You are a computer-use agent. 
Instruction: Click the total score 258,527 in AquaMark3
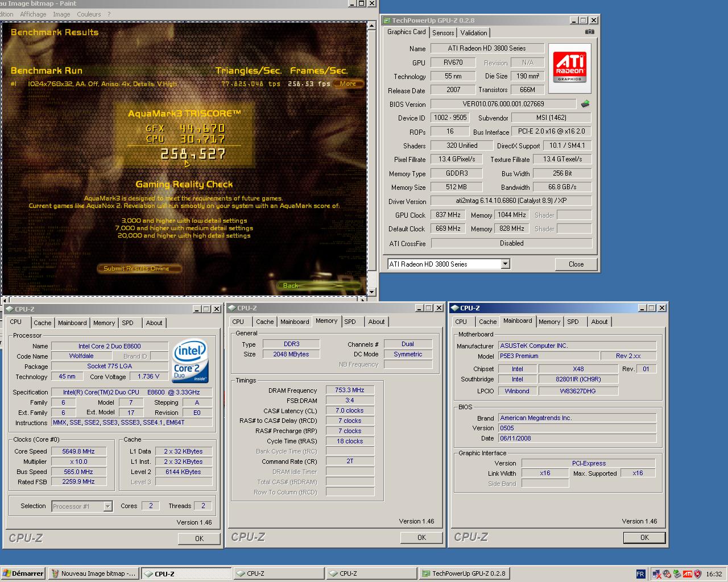(x=193, y=154)
